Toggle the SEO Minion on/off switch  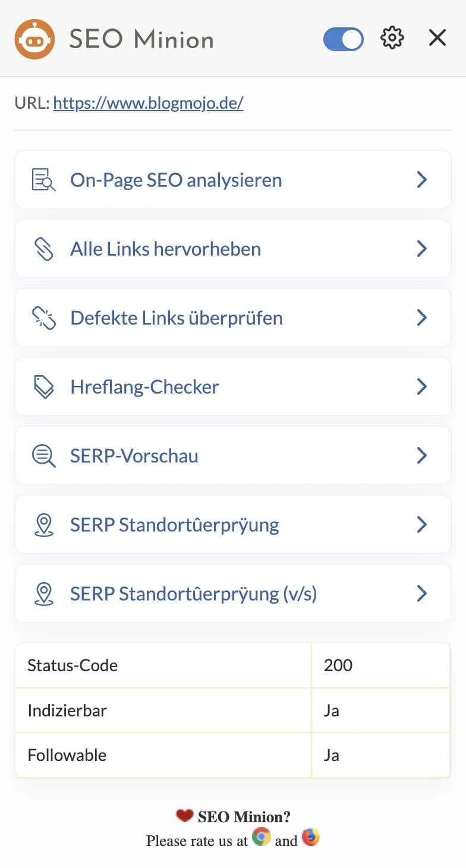(x=343, y=39)
